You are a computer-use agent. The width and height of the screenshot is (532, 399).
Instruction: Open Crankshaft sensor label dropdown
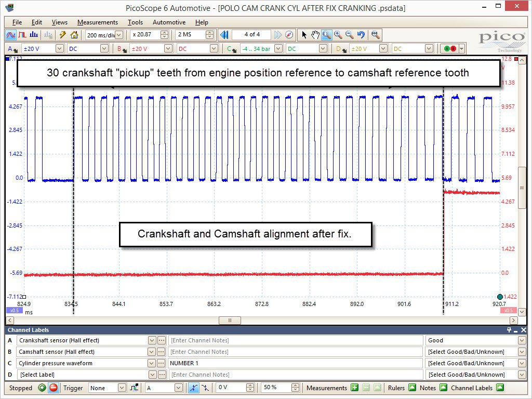pos(152,340)
